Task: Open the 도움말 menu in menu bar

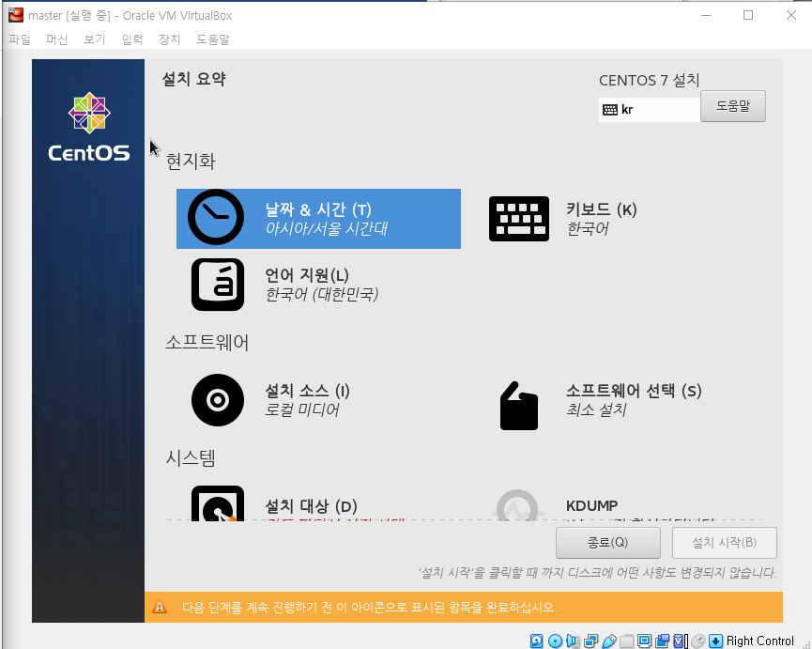Action: pyautogui.click(x=213, y=39)
